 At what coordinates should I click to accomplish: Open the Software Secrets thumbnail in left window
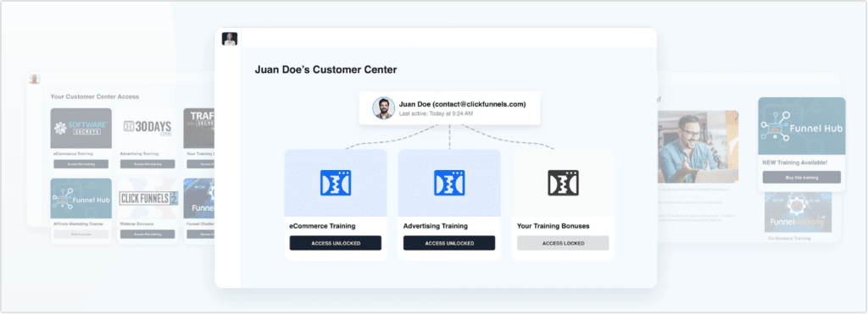pos(81,129)
